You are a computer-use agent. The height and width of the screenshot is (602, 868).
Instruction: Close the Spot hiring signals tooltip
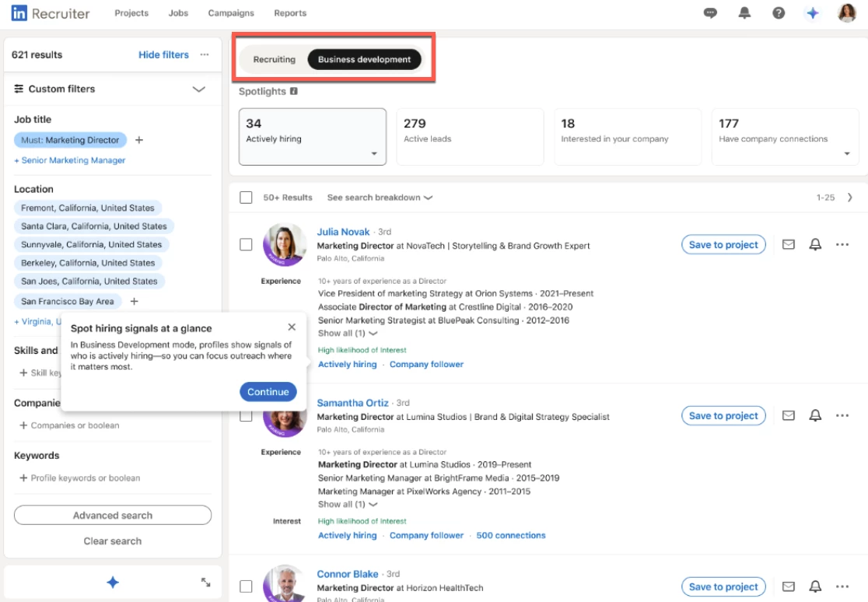tap(292, 327)
